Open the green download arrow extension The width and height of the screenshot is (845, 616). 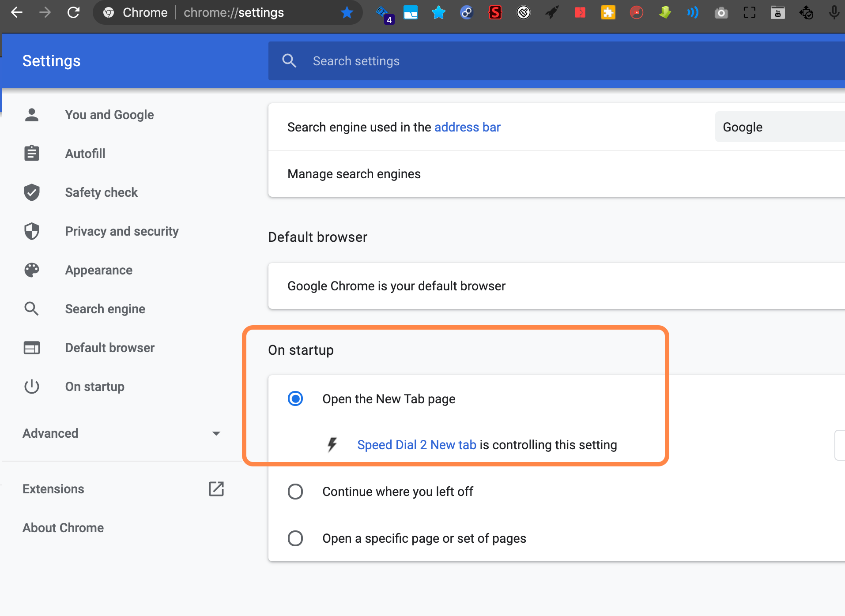click(x=665, y=12)
